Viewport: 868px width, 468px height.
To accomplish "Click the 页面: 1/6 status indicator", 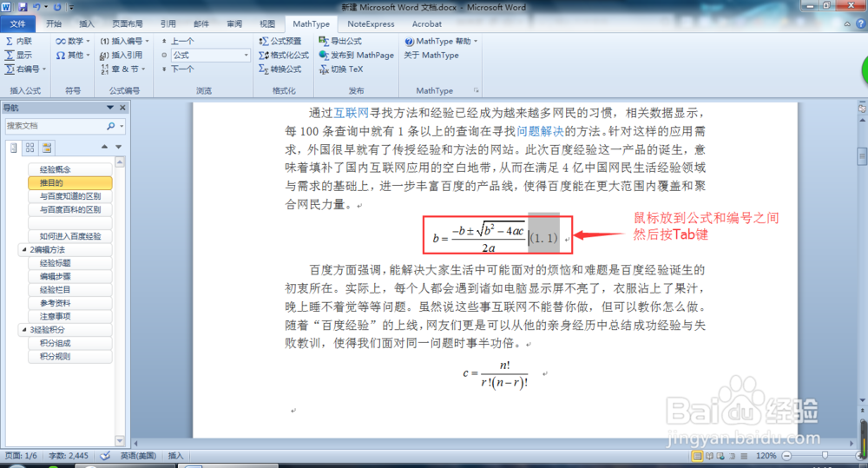I will [21, 456].
